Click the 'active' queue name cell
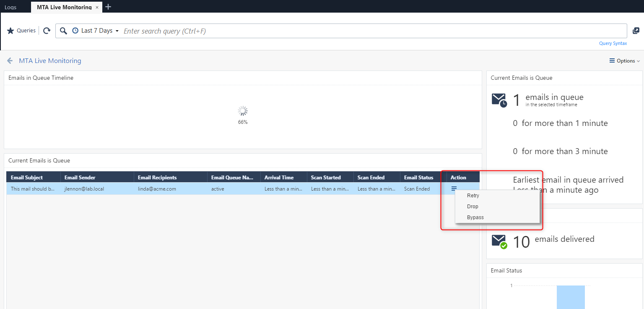Image resolution: width=644 pixels, height=309 pixels. [x=234, y=189]
